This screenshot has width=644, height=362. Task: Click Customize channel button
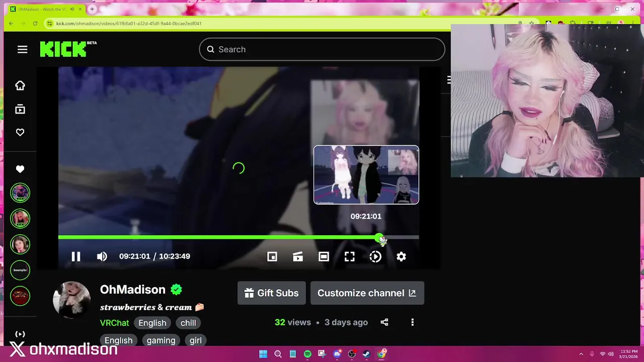(367, 293)
